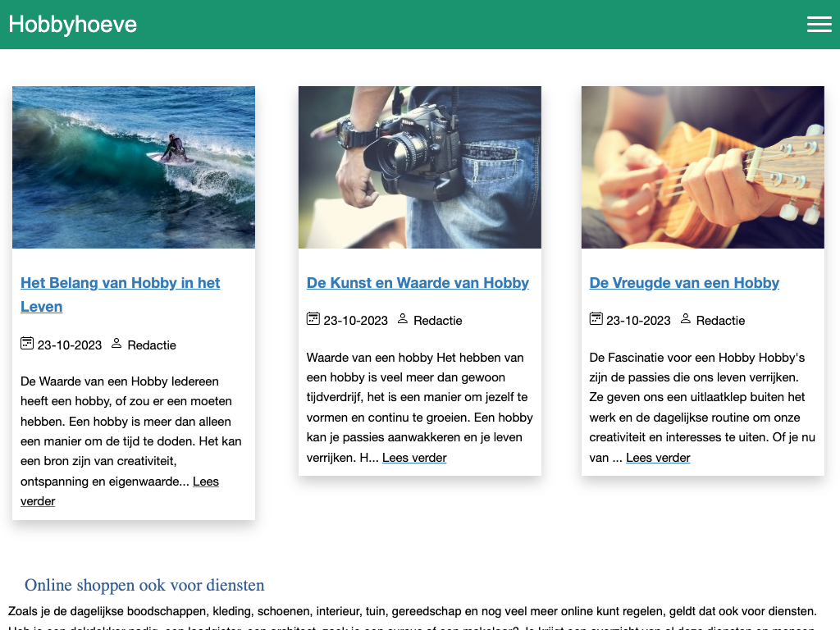Open 'De Kunst en Waarde van Hobby' article

click(418, 283)
